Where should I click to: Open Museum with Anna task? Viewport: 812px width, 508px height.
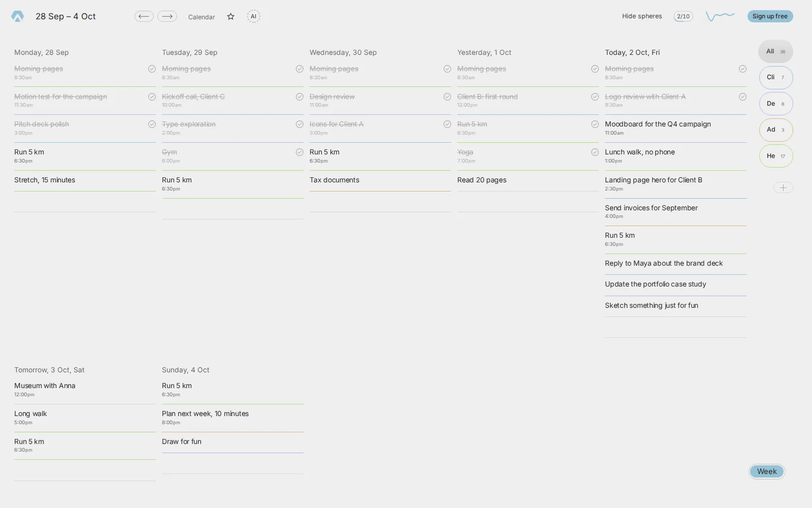coord(85,390)
